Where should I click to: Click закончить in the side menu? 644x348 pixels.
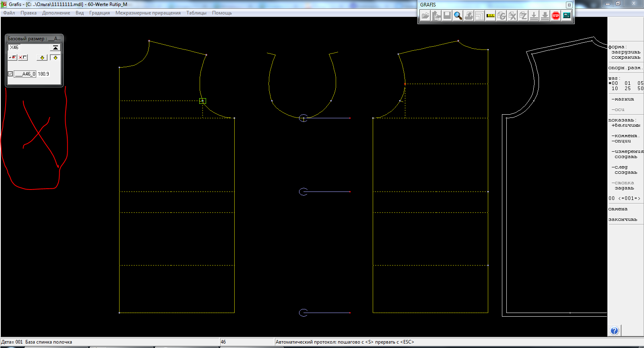tap(623, 220)
